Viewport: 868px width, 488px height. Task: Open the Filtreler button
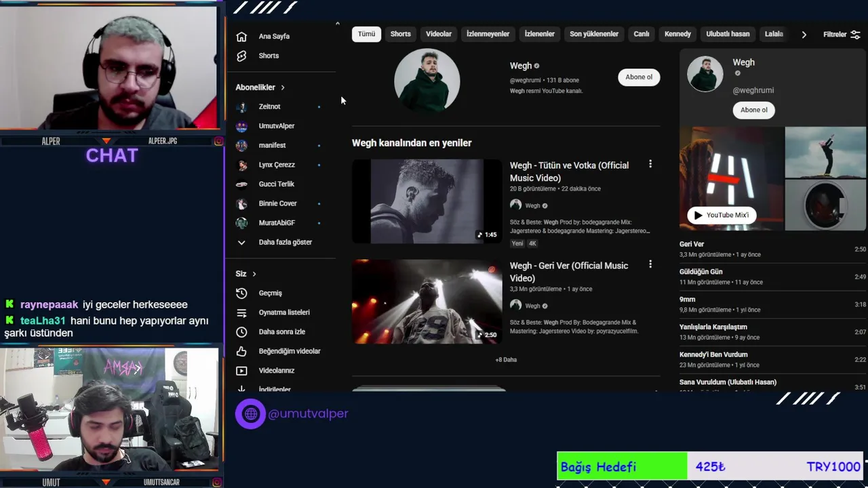coord(842,35)
